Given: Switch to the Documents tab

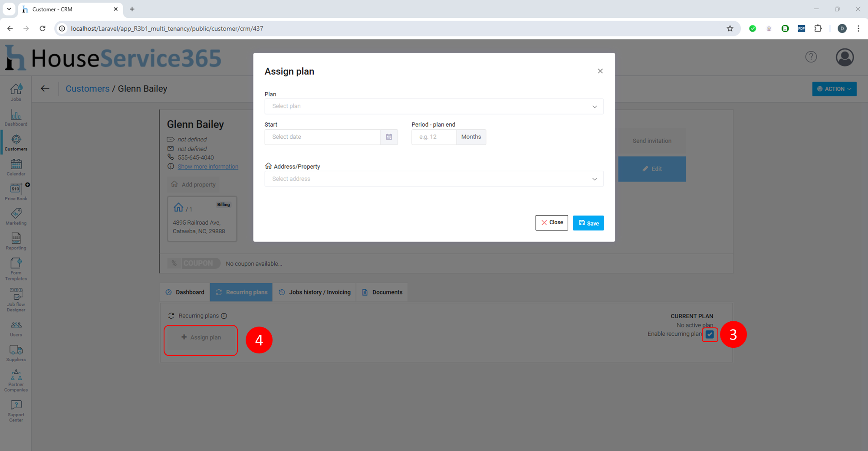Looking at the screenshot, I should click(382, 292).
